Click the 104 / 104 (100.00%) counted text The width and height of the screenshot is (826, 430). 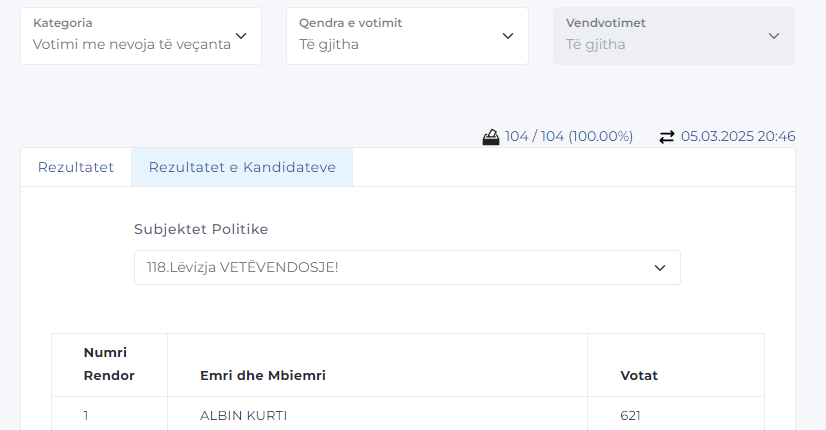click(569, 137)
